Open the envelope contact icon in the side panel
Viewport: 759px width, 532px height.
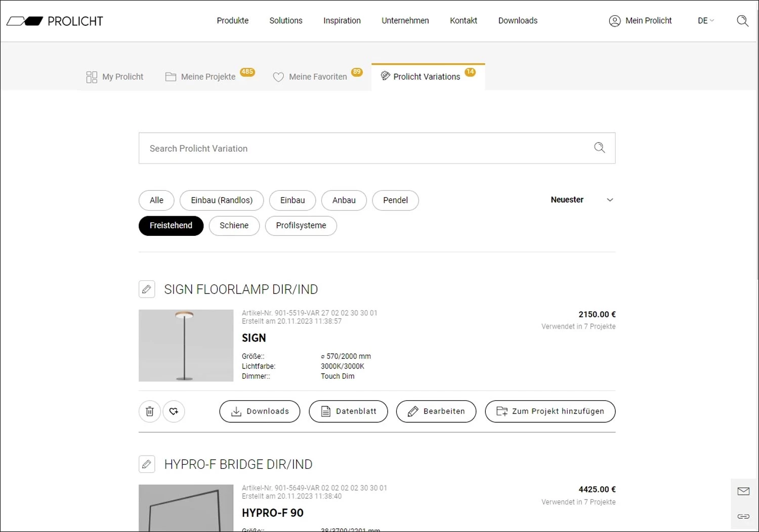pyautogui.click(x=743, y=491)
